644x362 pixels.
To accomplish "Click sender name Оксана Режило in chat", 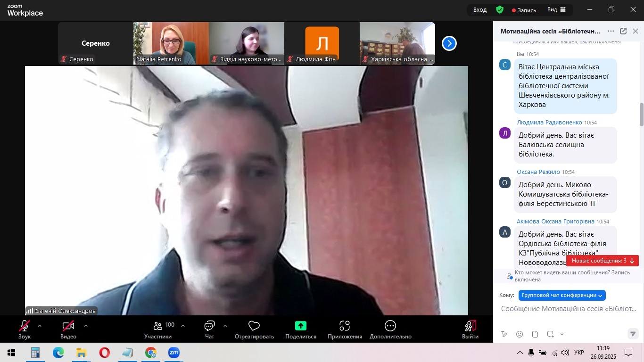I will click(538, 172).
